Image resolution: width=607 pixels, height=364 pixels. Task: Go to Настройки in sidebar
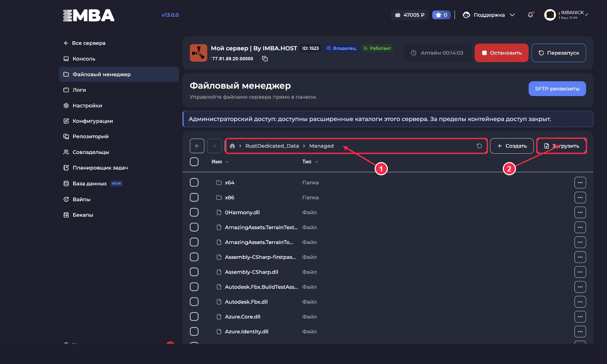tap(119, 105)
